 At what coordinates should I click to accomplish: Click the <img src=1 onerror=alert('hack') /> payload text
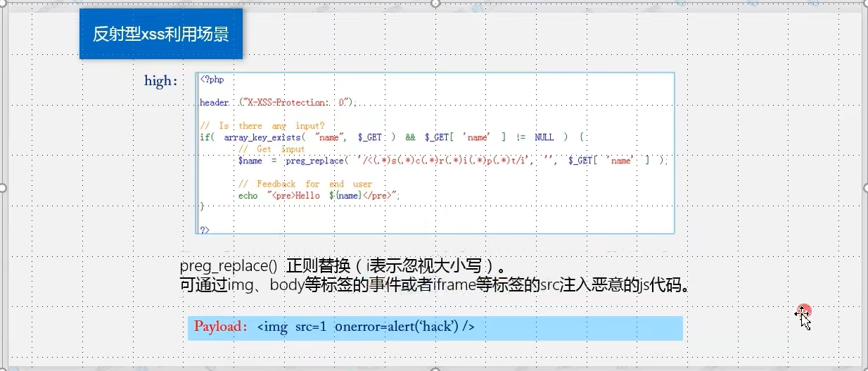click(x=366, y=327)
